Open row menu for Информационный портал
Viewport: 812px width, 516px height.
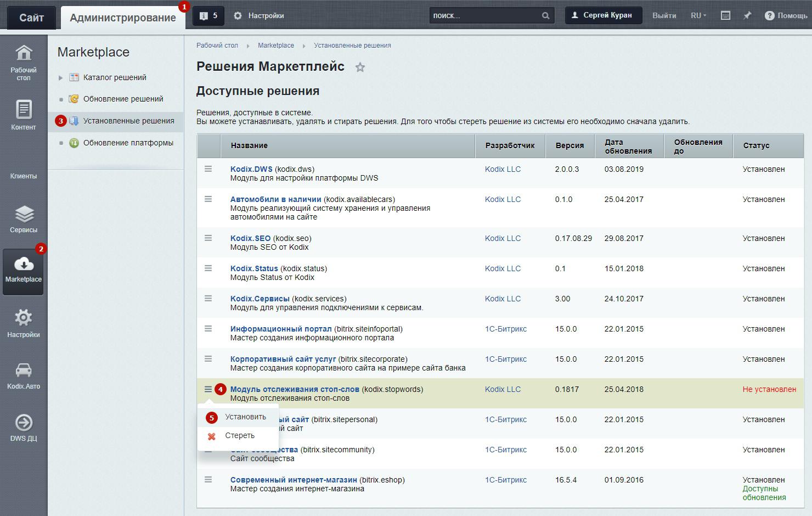[208, 329]
